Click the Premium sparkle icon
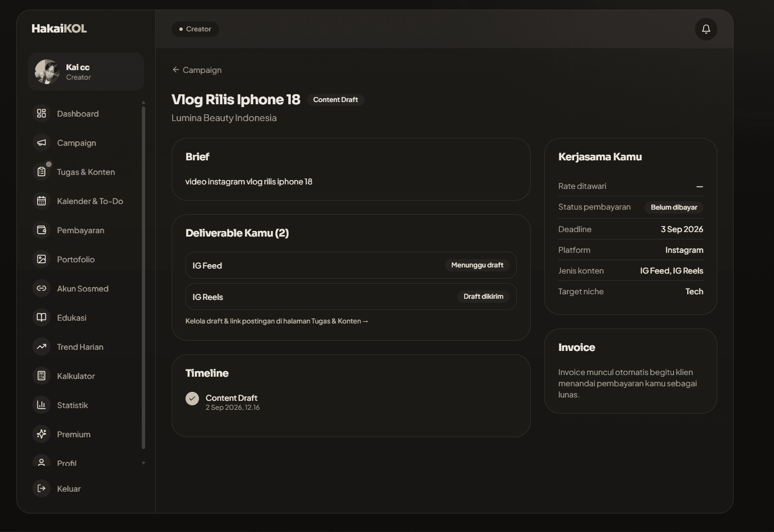The image size is (774, 532). (x=41, y=434)
